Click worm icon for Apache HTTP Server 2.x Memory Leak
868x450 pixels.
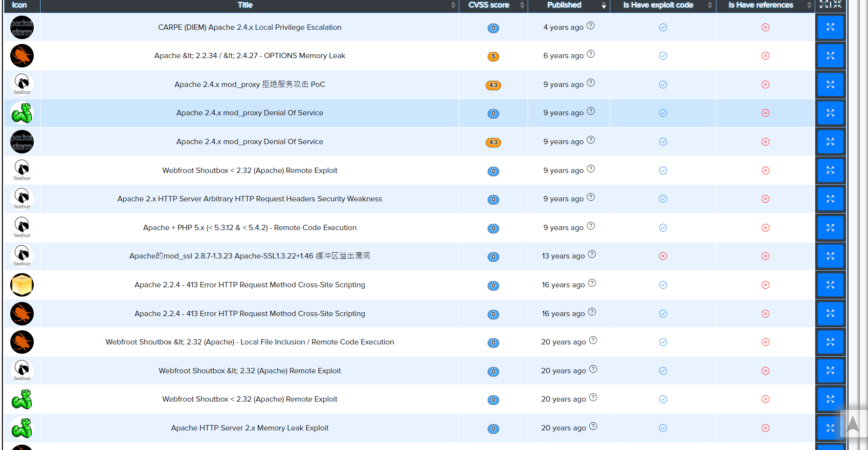(22, 428)
